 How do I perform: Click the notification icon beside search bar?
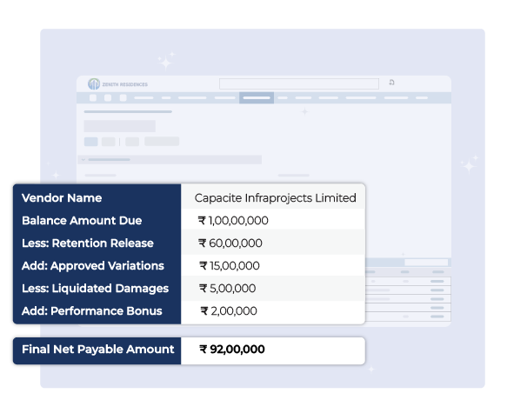[391, 83]
